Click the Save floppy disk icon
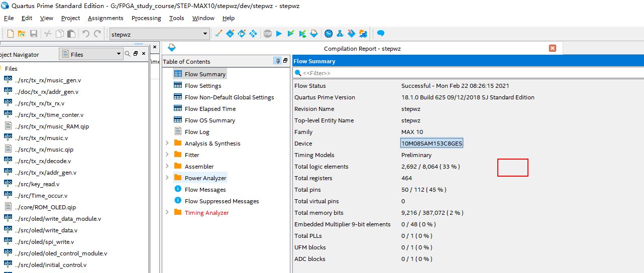This screenshot has height=273, width=644. pyautogui.click(x=34, y=34)
